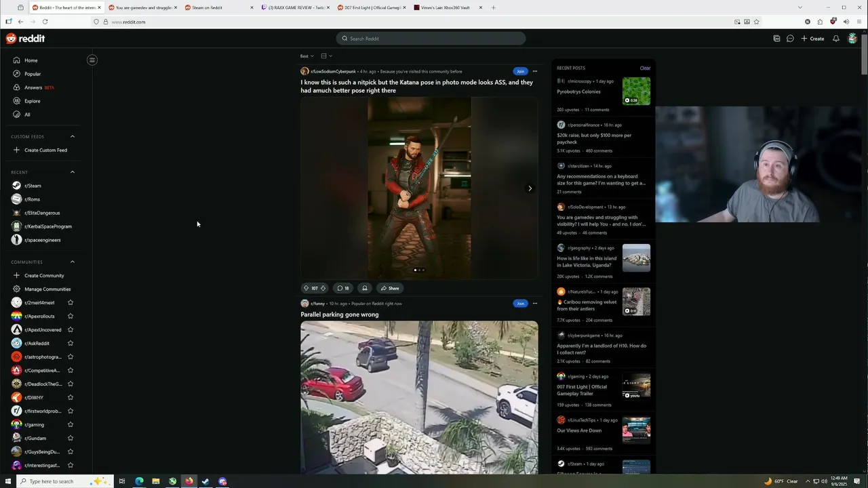This screenshot has width=868, height=488.
Task: Click Windows Start button
Action: click(8, 481)
